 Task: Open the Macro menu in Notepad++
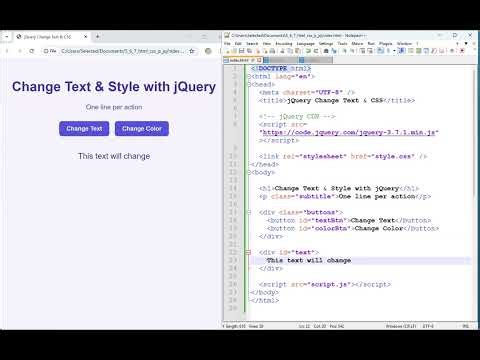tap(357, 44)
